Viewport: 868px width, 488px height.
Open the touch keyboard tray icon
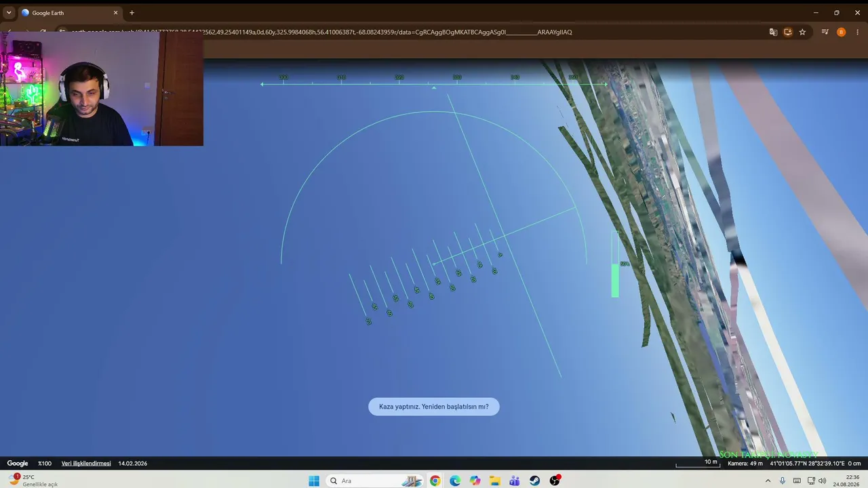pos(797,481)
